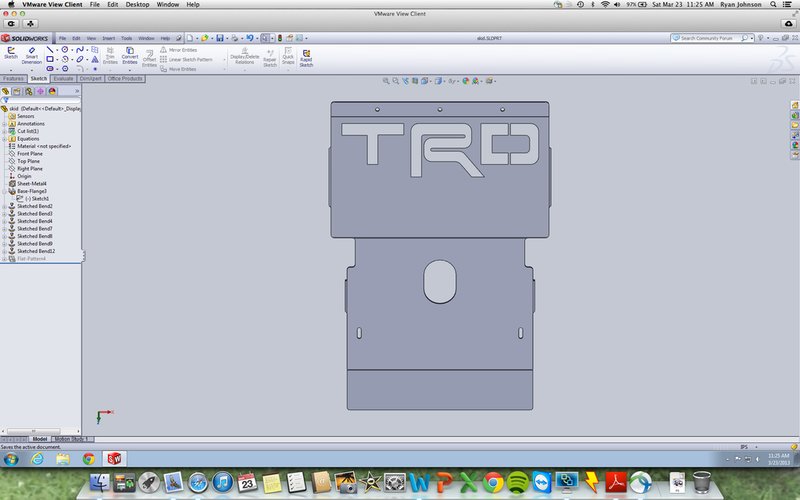Switch to the Features ribbon tab
The image size is (800, 500).
[x=13, y=79]
